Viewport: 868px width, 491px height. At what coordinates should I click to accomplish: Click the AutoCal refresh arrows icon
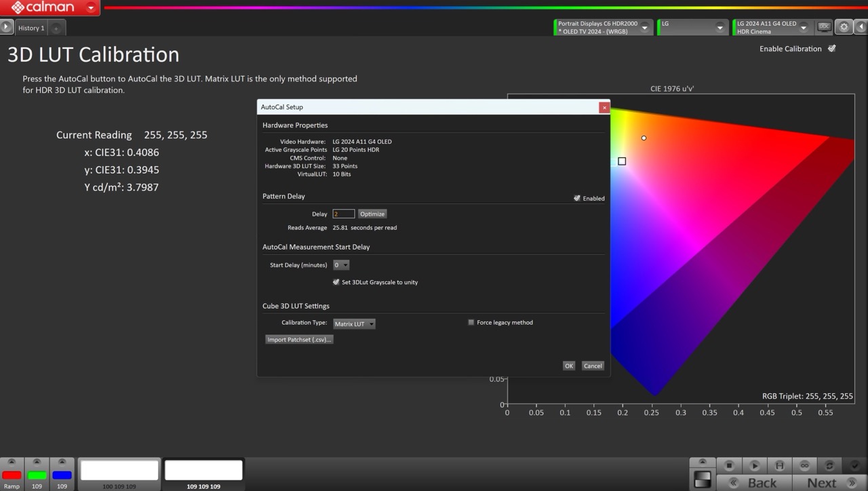(829, 465)
